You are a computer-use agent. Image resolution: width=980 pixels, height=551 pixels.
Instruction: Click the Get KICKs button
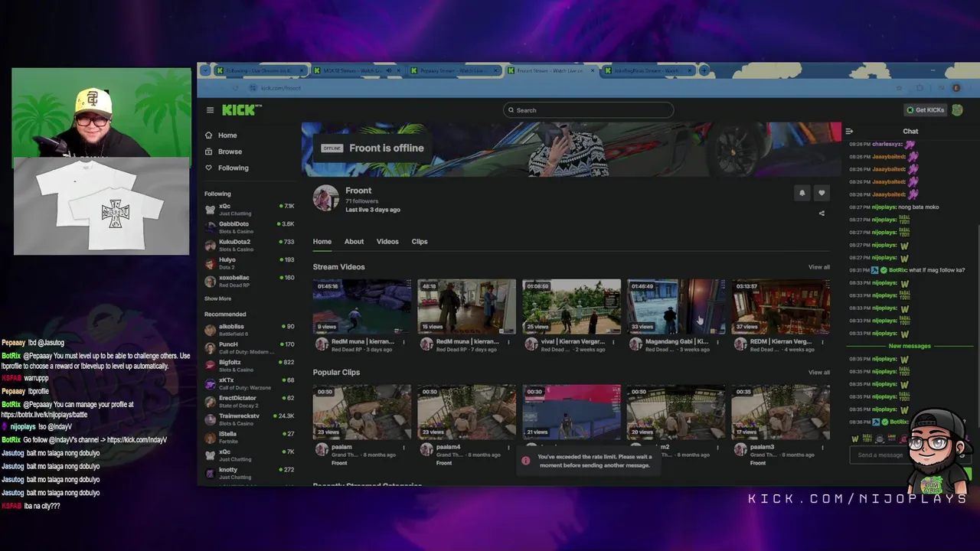coord(926,110)
